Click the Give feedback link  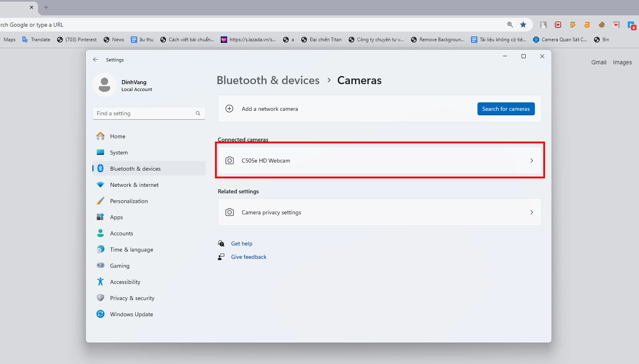coord(249,257)
